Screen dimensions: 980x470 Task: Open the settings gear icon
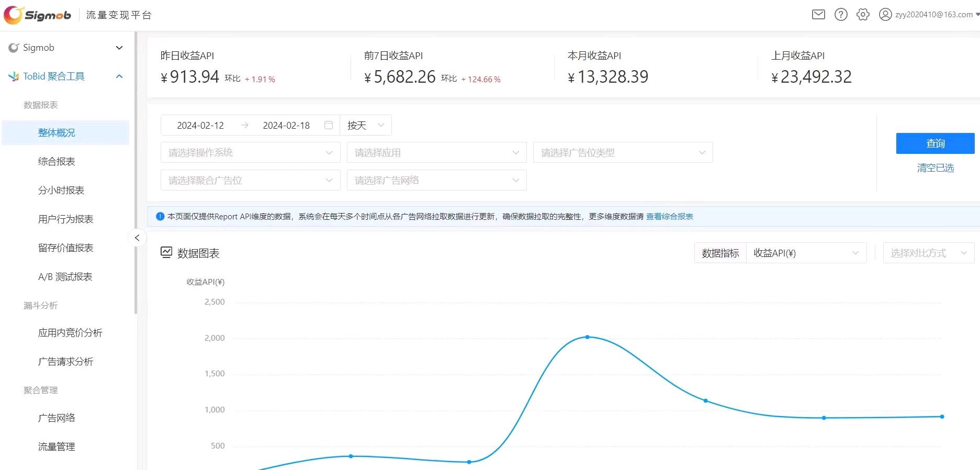(x=863, y=15)
